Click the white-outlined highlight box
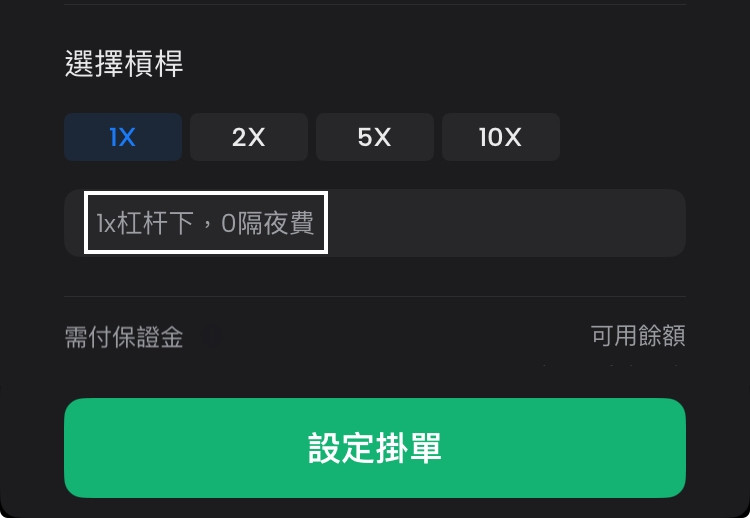Image resolution: width=750 pixels, height=518 pixels. pos(206,222)
